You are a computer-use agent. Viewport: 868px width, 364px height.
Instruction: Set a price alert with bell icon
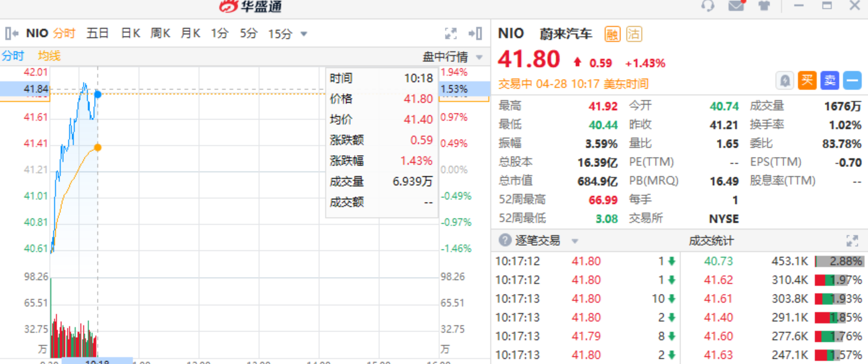(x=785, y=80)
